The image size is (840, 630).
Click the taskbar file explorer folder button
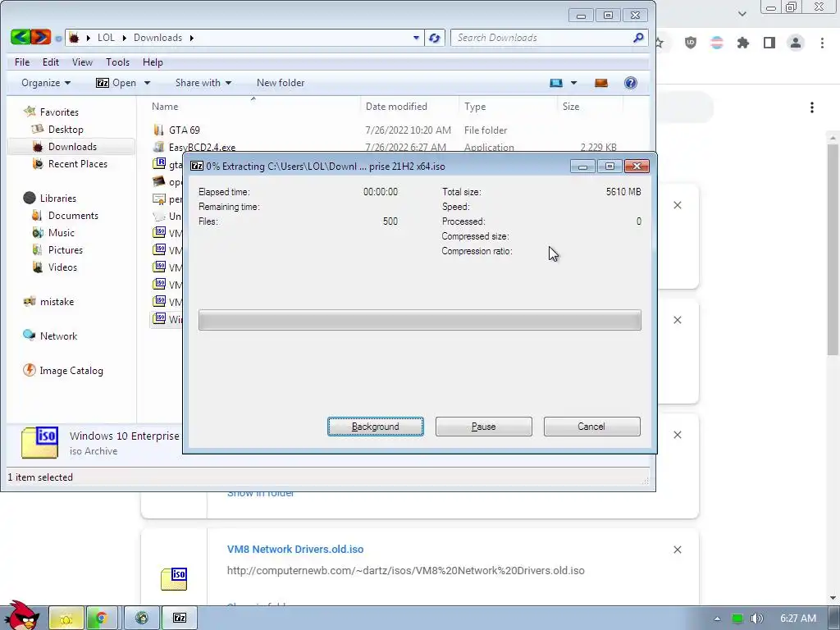(66, 619)
